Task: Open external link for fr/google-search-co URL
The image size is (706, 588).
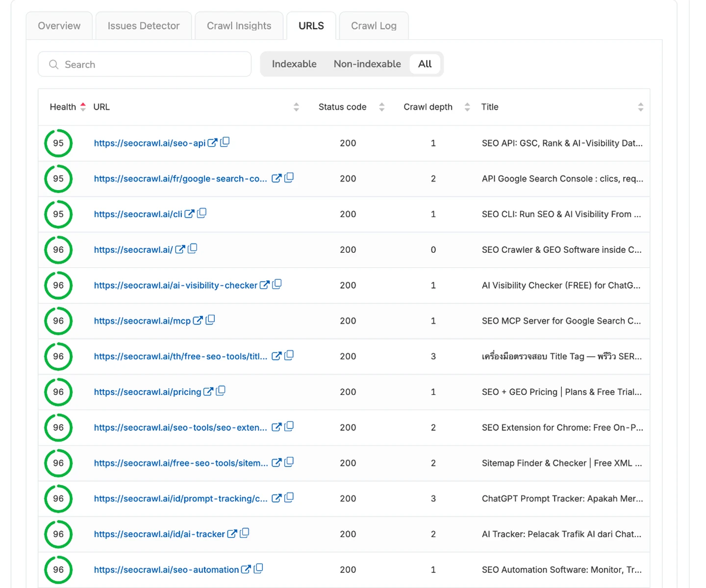Action: (x=277, y=178)
